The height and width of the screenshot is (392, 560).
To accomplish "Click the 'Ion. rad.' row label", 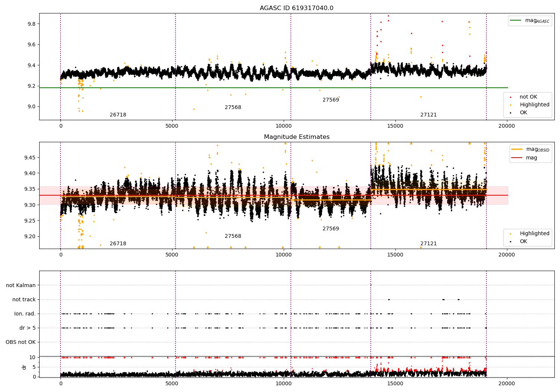I will [x=25, y=314].
